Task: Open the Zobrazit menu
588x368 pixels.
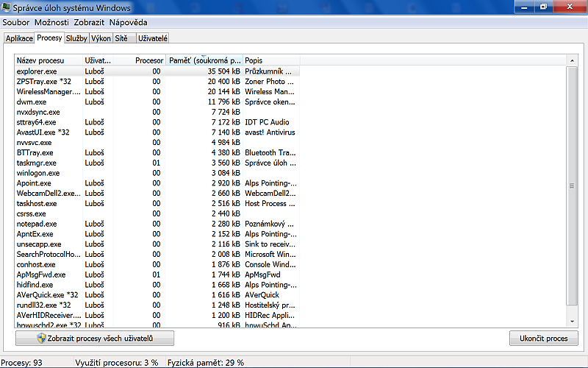Action: point(89,22)
